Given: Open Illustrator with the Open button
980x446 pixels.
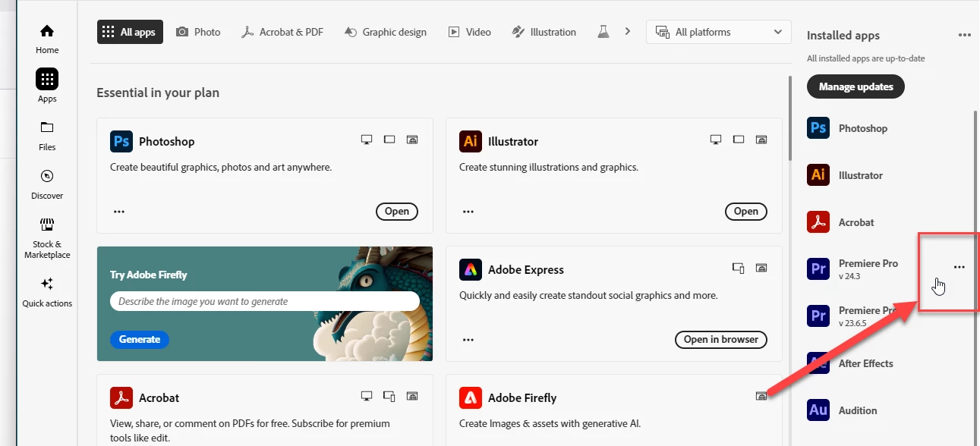Looking at the screenshot, I should pos(746,212).
